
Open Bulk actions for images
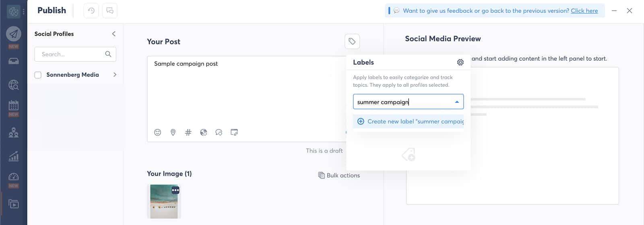(x=339, y=176)
